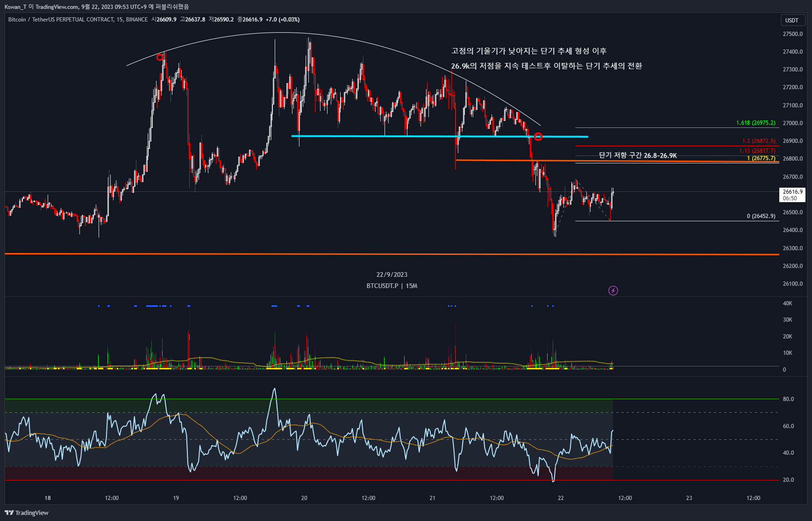The width and height of the screenshot is (812, 521).
Task: Open the USDT currency selector
Action: click(x=793, y=20)
